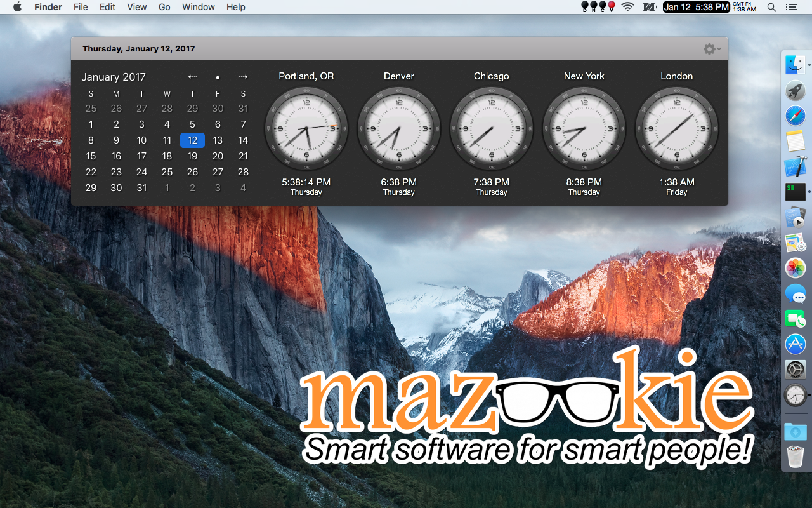The image size is (812, 508).
Task: Open the Wi-Fi status menu
Action: click(x=627, y=7)
